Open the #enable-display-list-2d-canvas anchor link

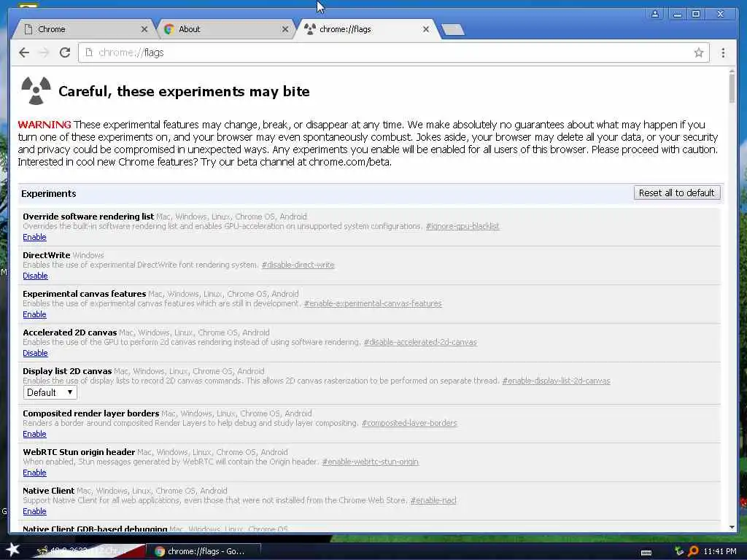[556, 381]
